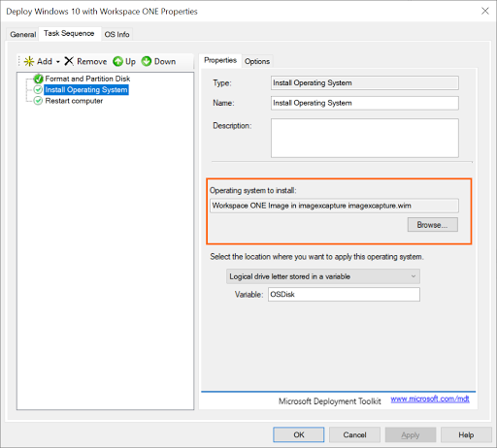Click the green Down arrow icon
Image resolution: width=497 pixels, height=448 pixels.
(147, 61)
